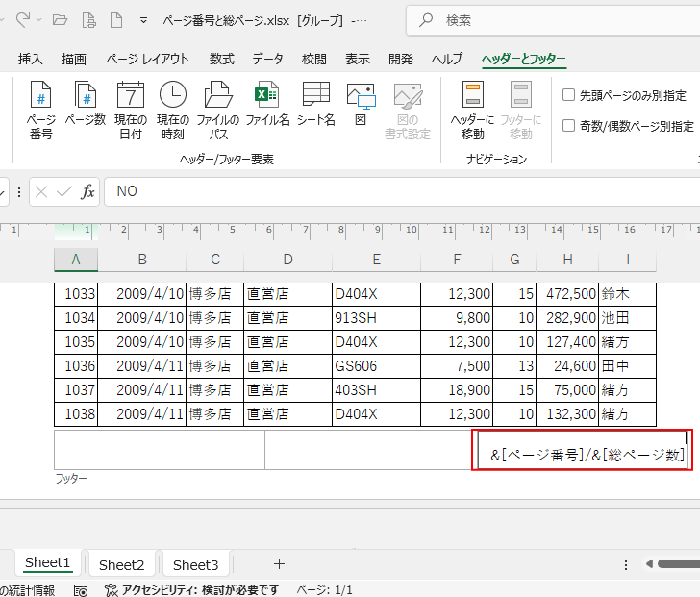Click the open folder icon in quick access
This screenshot has width=700, height=597.
(x=60, y=20)
